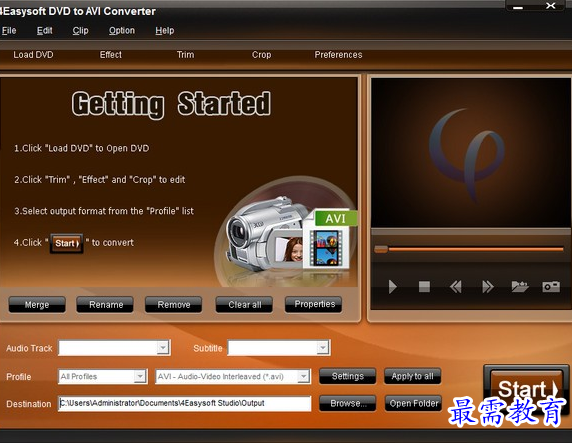Close the converter window
This screenshot has width=572, height=443.
550,6
